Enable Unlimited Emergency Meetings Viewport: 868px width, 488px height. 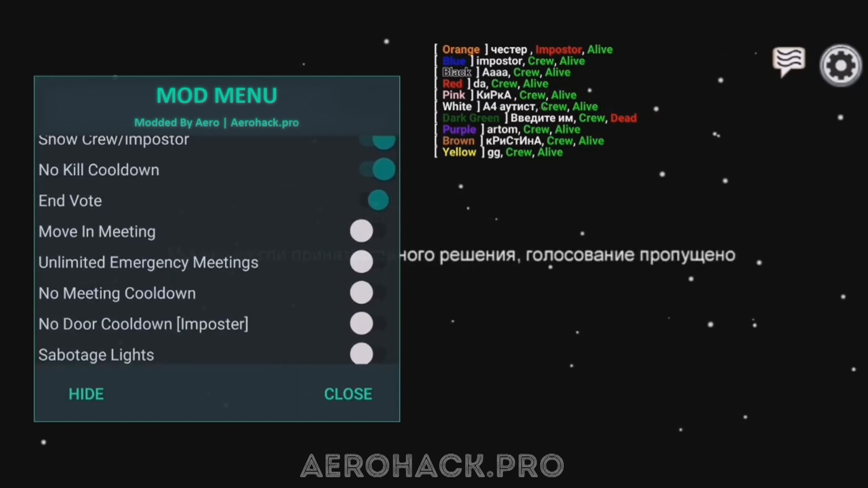(363, 262)
